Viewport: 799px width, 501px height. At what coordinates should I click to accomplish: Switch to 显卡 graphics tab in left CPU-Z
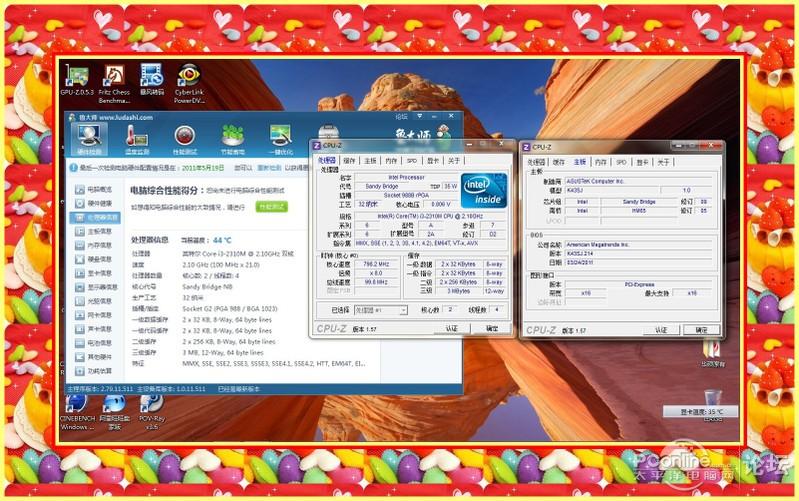pos(433,161)
